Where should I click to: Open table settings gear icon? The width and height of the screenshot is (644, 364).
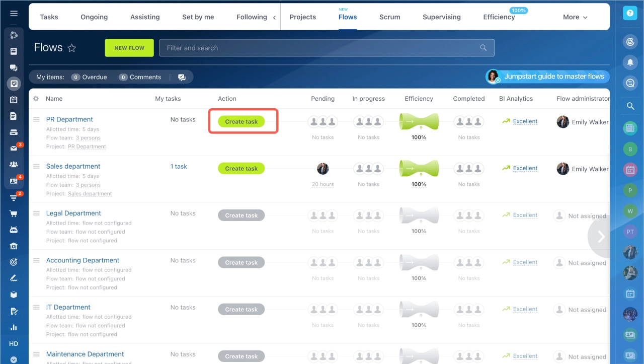(x=36, y=99)
